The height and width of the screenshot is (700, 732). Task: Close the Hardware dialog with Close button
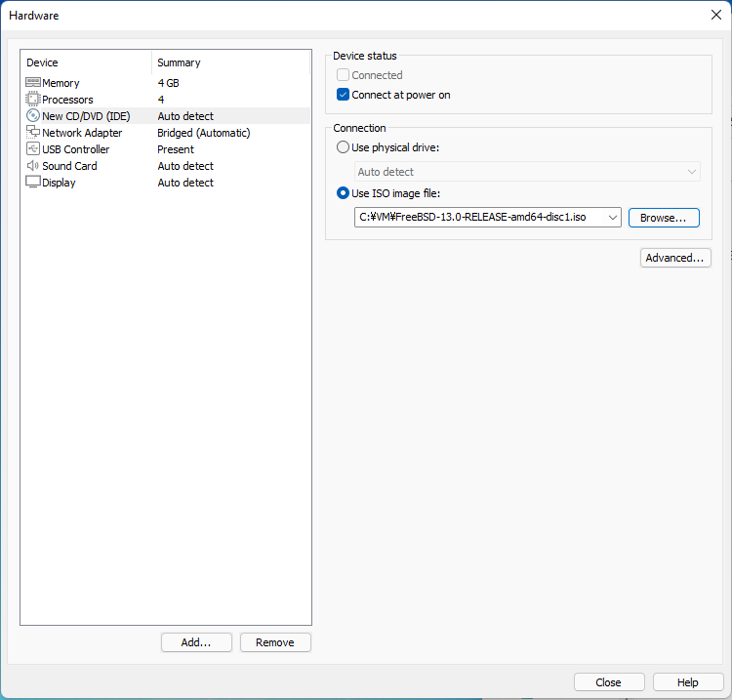click(609, 682)
